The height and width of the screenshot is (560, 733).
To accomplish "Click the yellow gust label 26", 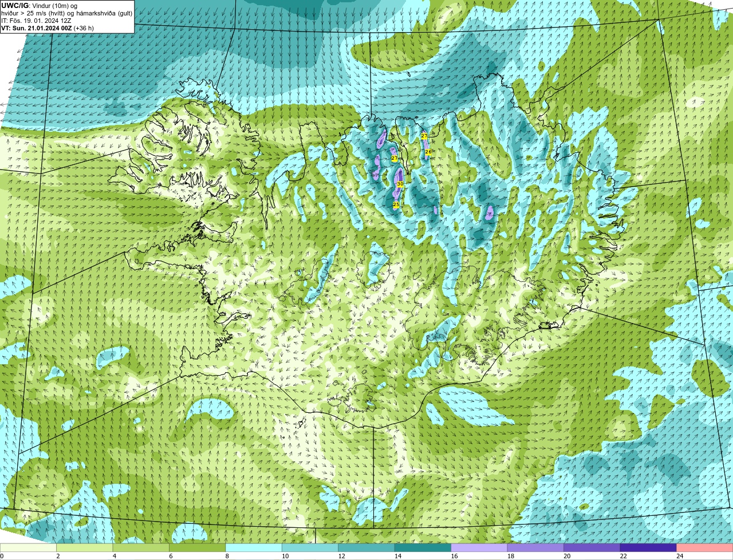I will coord(428,152).
